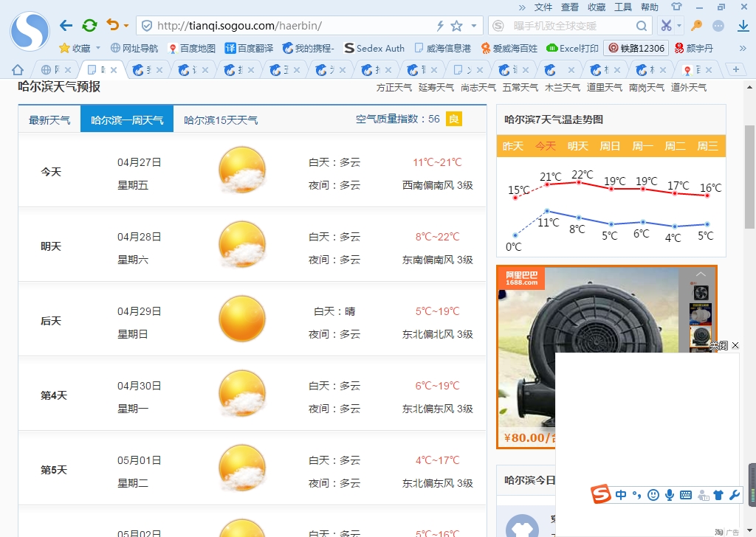Expand the screenshot tool dropdown arrow

click(x=679, y=26)
